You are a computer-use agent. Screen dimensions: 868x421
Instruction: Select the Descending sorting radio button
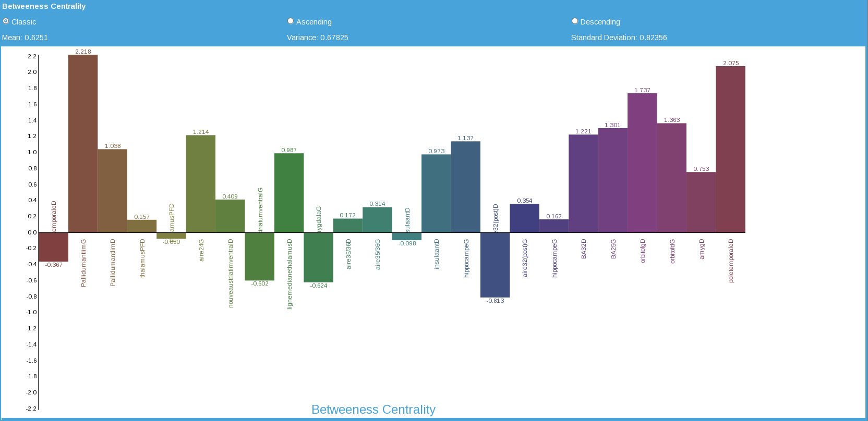coord(575,21)
